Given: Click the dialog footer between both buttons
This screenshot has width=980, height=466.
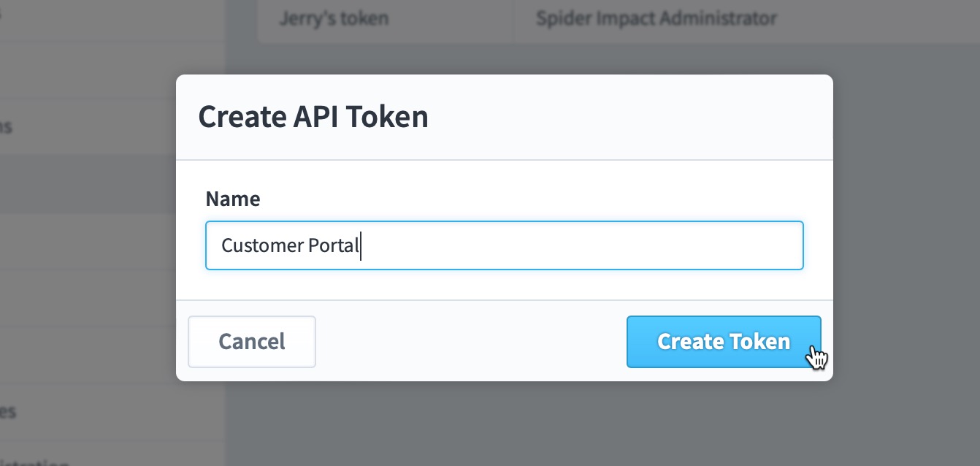Looking at the screenshot, I should click(471, 341).
